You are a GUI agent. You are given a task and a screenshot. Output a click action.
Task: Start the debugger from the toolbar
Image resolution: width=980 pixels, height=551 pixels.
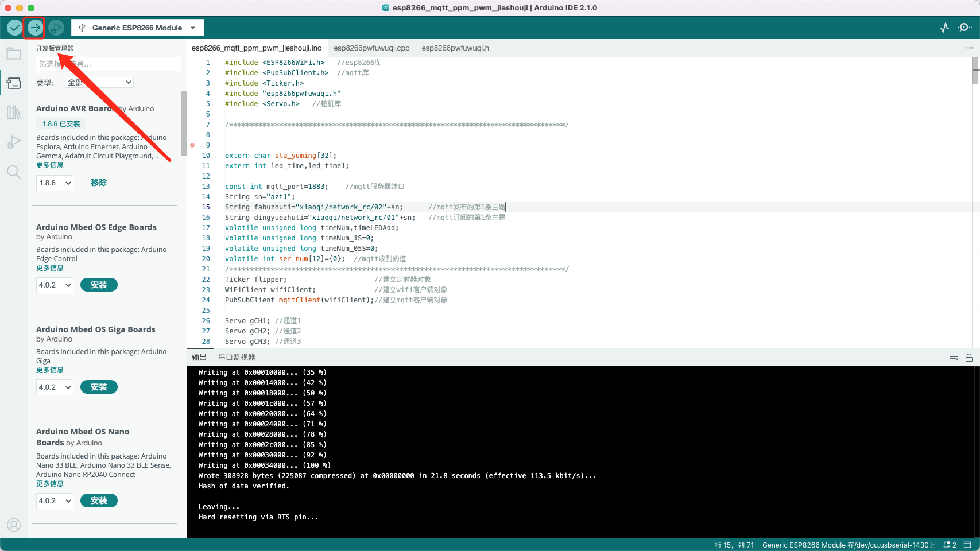pyautogui.click(x=56, y=28)
